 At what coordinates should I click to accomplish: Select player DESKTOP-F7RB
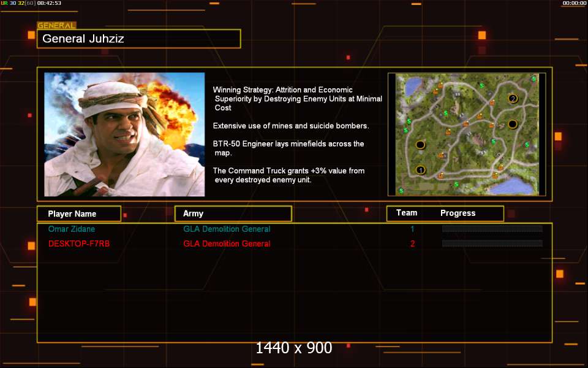[x=79, y=243]
